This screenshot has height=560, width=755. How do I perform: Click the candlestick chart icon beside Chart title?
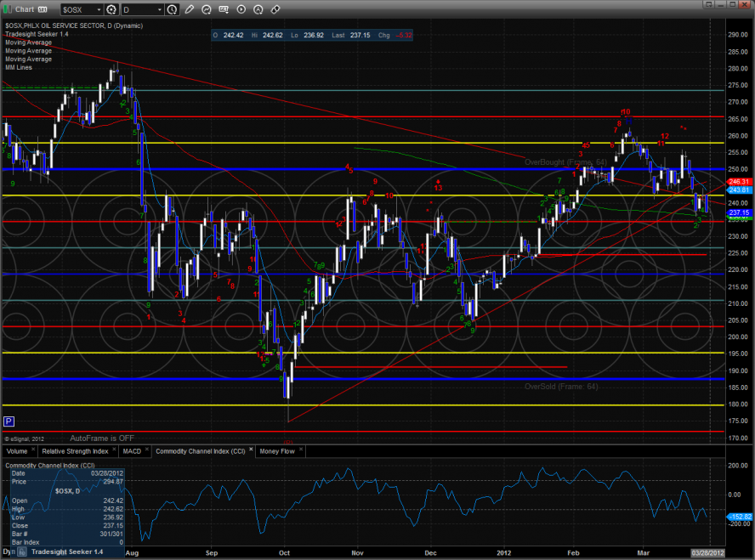pos(8,9)
